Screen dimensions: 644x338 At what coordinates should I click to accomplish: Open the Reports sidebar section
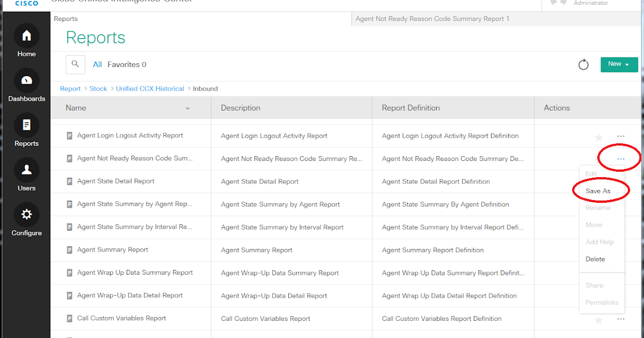click(x=26, y=130)
